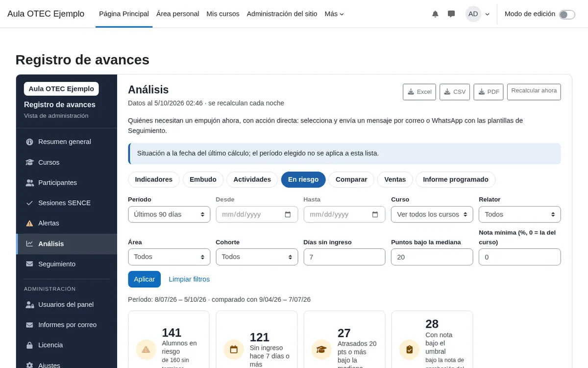Switch to the Comparar tab

click(x=351, y=180)
